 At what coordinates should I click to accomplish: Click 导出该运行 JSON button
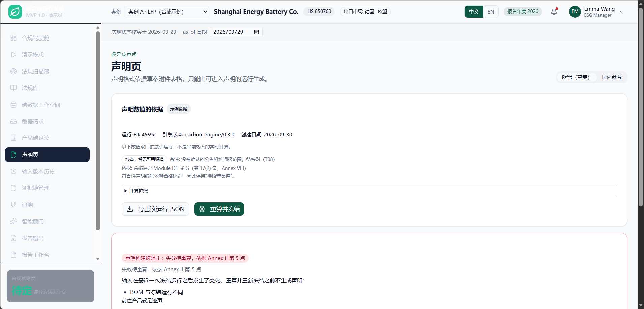click(155, 209)
